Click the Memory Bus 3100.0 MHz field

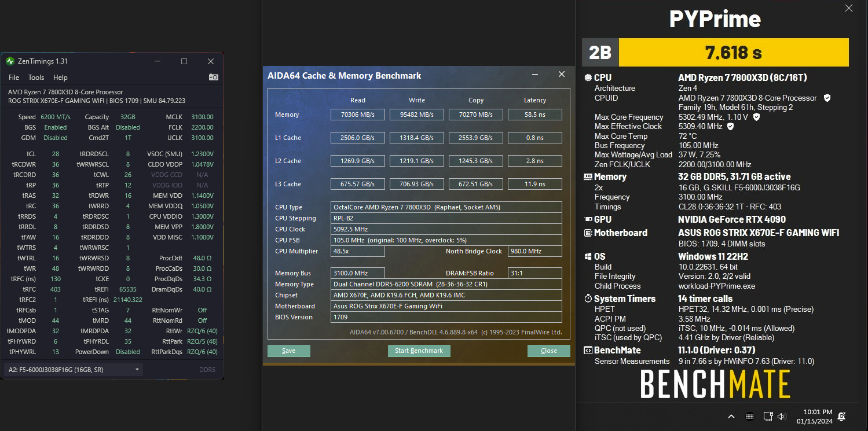(358, 273)
